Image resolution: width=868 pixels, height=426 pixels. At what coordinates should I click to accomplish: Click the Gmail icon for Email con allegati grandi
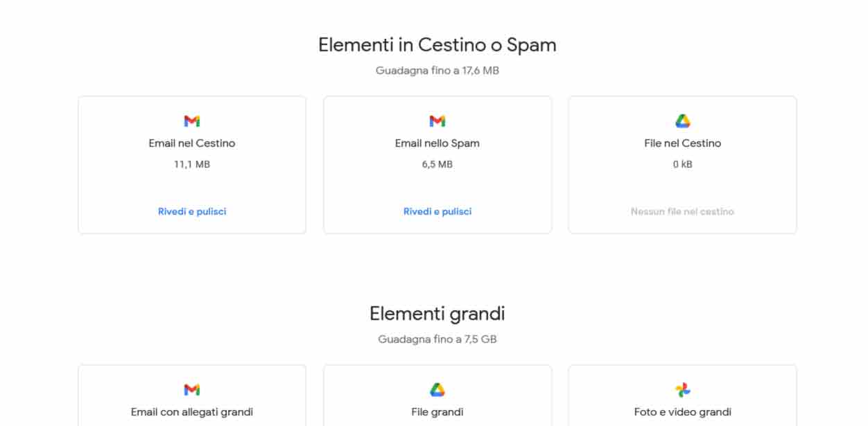tap(192, 390)
